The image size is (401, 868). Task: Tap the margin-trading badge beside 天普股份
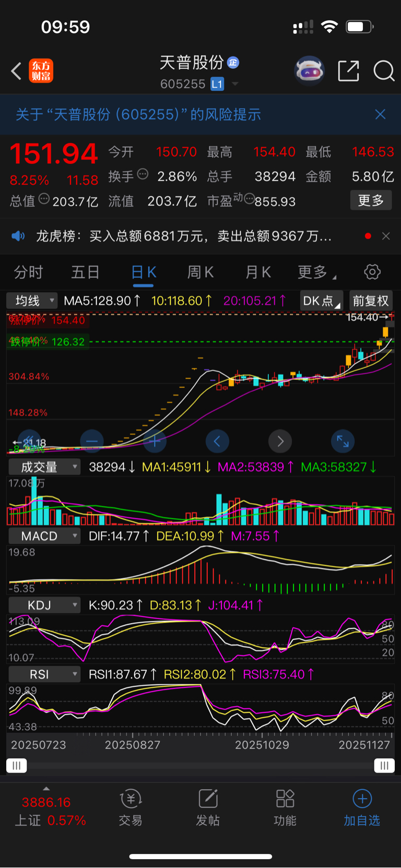(233, 63)
